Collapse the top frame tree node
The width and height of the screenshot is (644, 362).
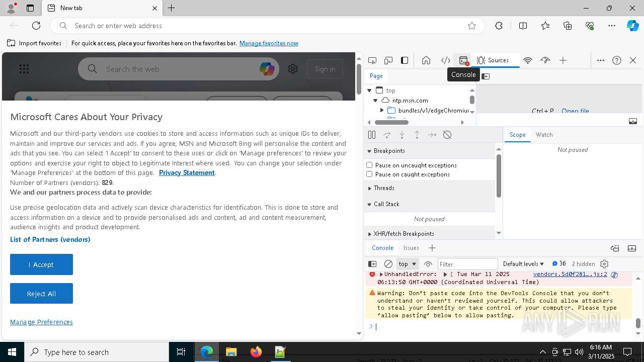click(369, 90)
